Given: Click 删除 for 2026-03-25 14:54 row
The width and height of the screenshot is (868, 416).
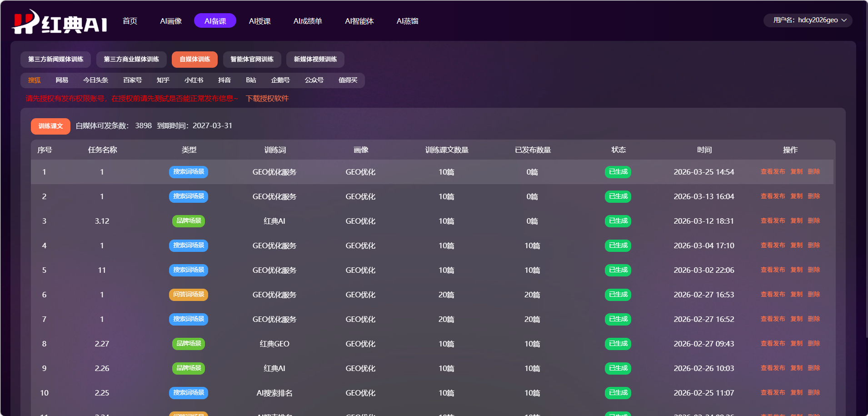Looking at the screenshot, I should (813, 172).
